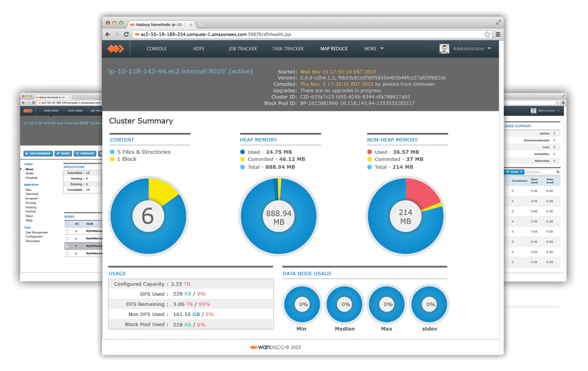Open the Administrator user dropdown
The width and height of the screenshot is (588, 371).
[472, 49]
